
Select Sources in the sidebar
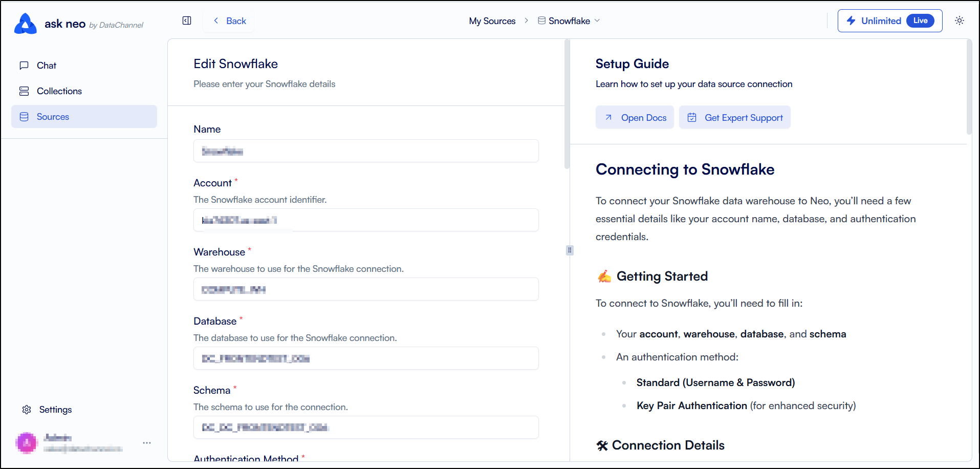click(x=84, y=117)
